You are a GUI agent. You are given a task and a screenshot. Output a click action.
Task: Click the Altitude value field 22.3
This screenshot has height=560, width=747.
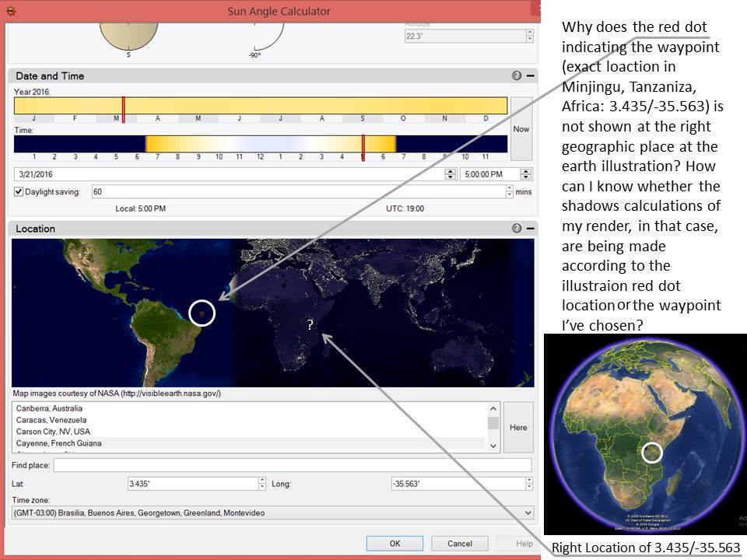pyautogui.click(x=465, y=36)
